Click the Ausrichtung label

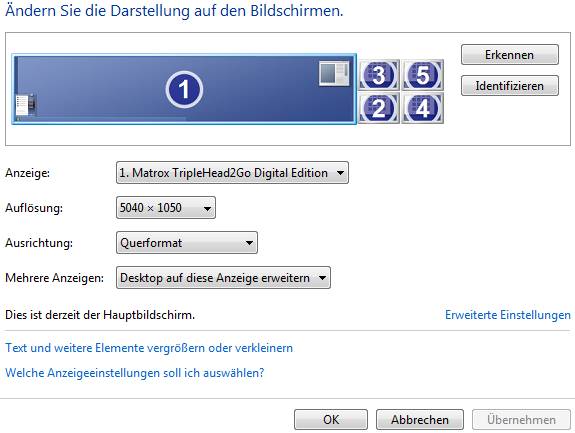pos(39,243)
